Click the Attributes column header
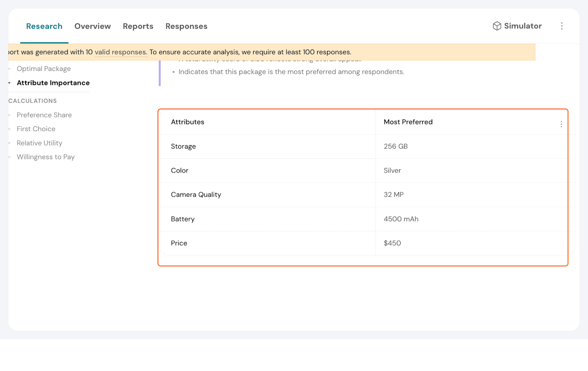 (x=187, y=122)
